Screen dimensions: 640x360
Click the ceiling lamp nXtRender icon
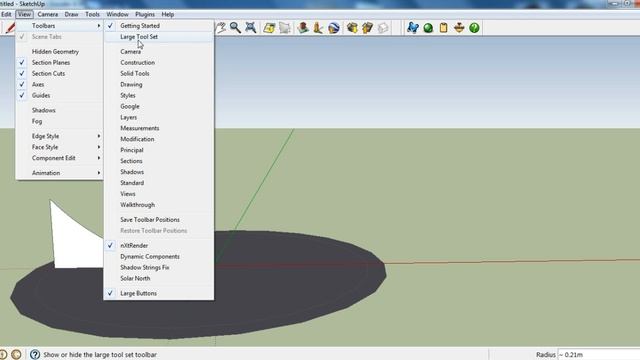click(x=459, y=28)
